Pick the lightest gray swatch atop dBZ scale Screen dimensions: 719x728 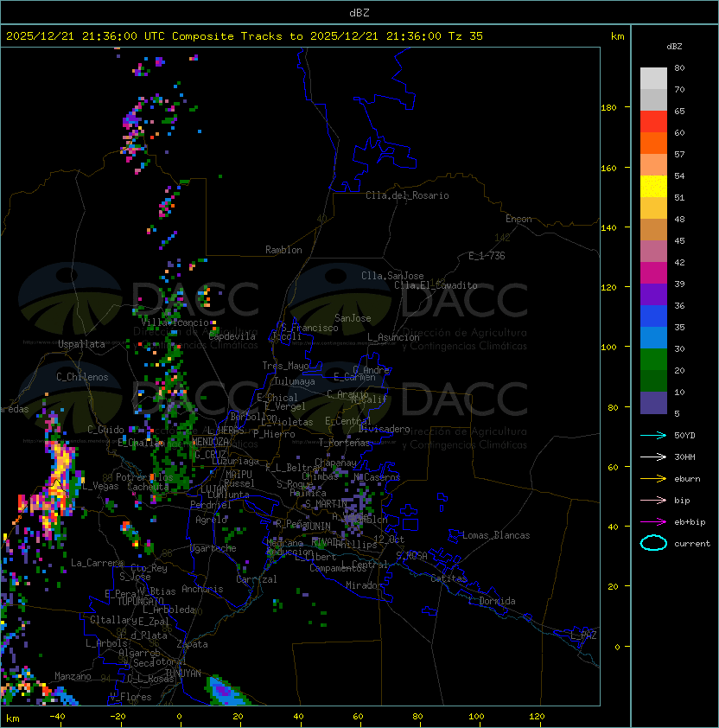(653, 78)
